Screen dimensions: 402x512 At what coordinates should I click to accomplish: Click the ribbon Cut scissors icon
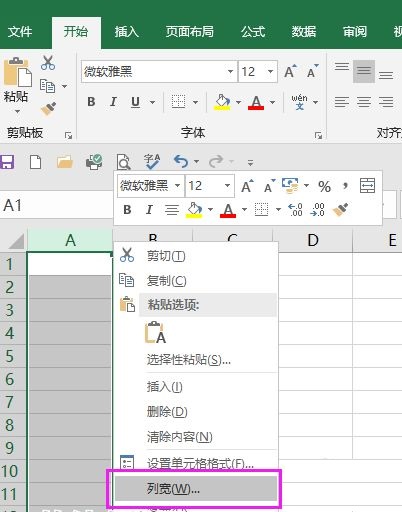pyautogui.click(x=48, y=63)
